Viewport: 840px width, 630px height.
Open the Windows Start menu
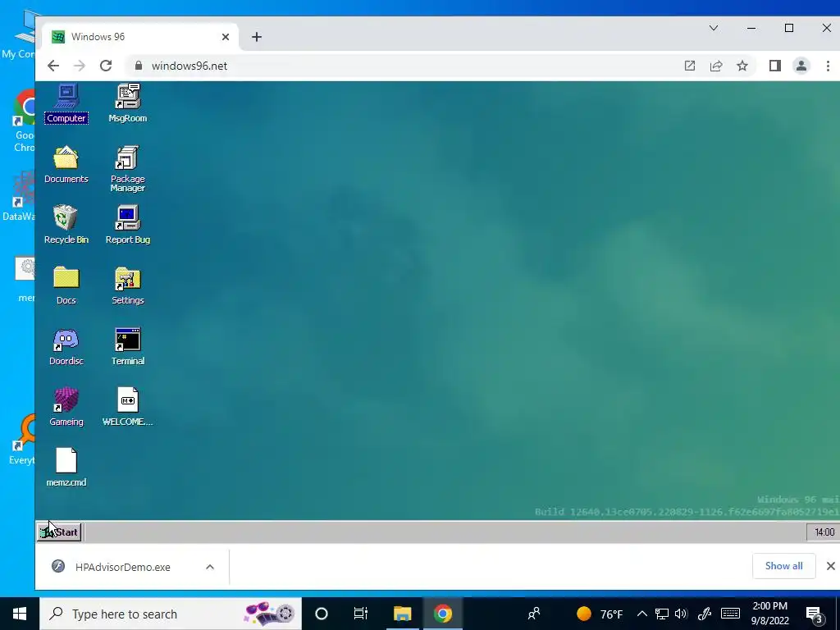pos(20,614)
